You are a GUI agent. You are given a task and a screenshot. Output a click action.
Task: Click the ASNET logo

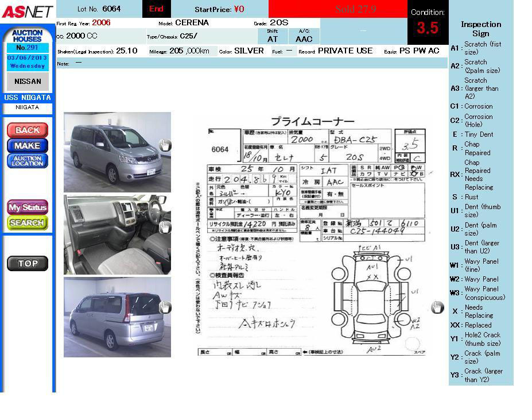pyautogui.click(x=27, y=11)
